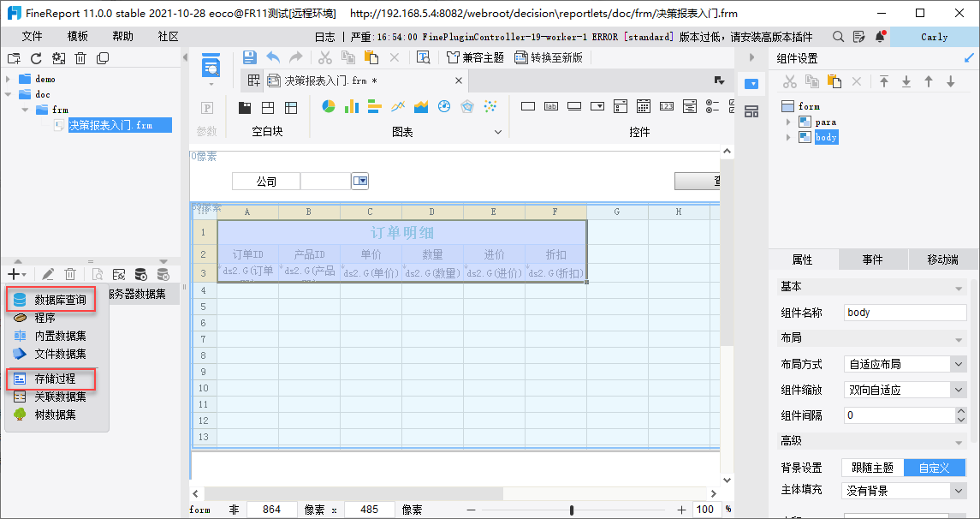
Task: Delete selected template with trash icon
Action: tap(80, 58)
